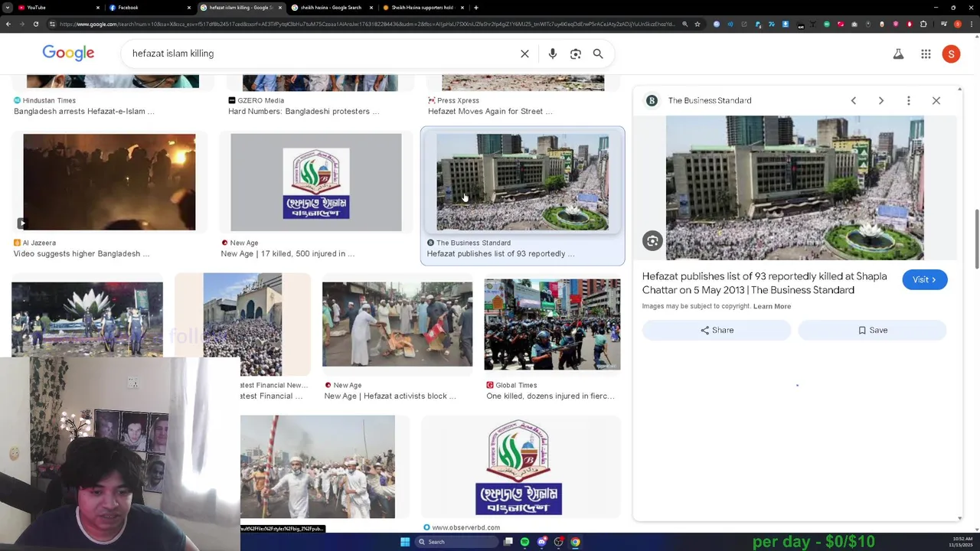This screenshot has height=551, width=980.
Task: Open 'Hefazat Moves Again for Street' link
Action: click(x=490, y=111)
